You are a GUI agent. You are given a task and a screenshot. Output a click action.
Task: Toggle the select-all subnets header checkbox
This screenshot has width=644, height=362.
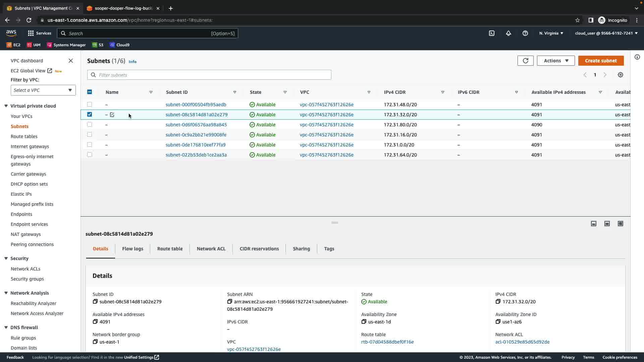pyautogui.click(x=90, y=92)
